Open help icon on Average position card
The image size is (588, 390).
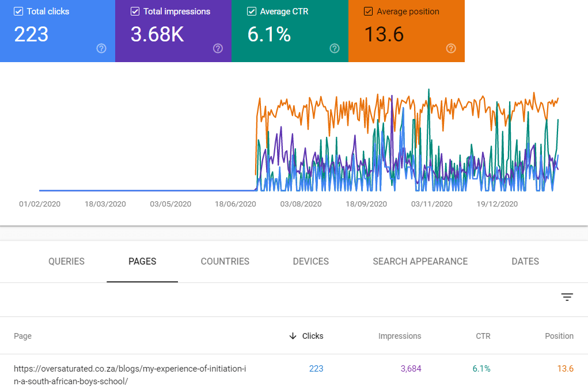451,48
